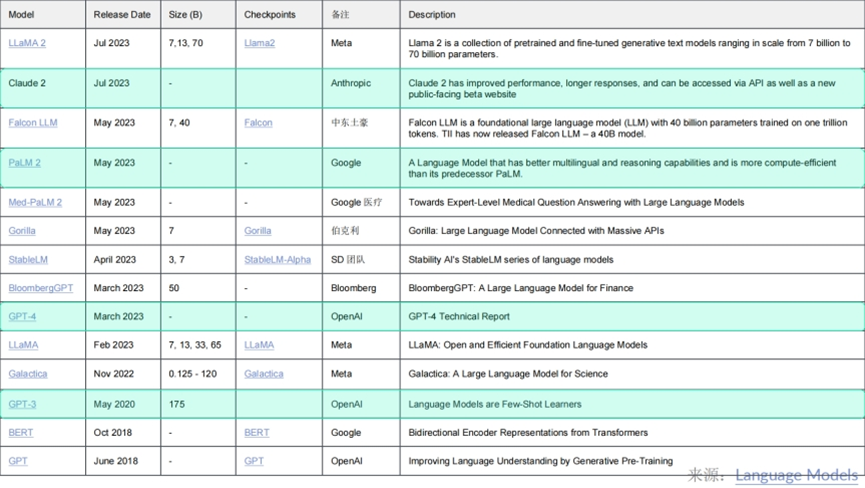865x488 pixels.
Task: Select the Gorilla Massive APIs description text
Action: (x=536, y=230)
